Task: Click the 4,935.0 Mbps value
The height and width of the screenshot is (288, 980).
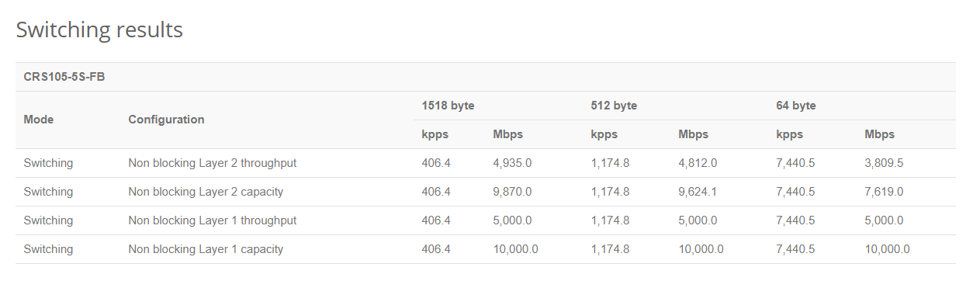Action: 512,163
